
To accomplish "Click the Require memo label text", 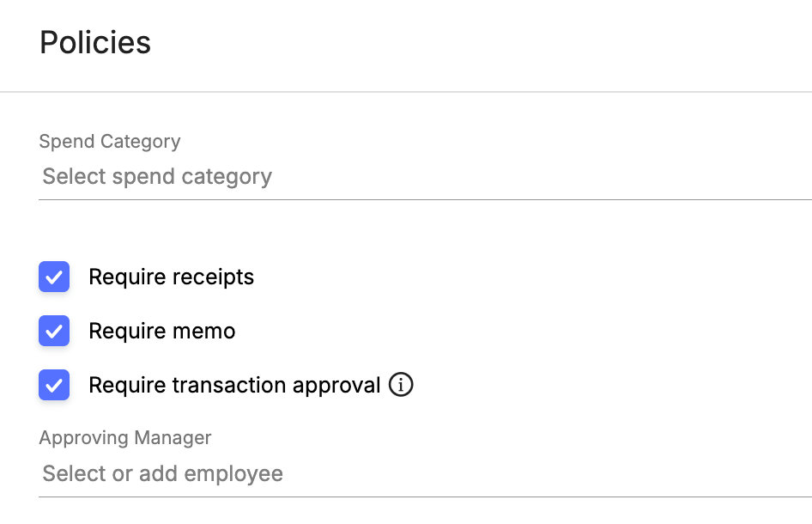I will pos(162,331).
